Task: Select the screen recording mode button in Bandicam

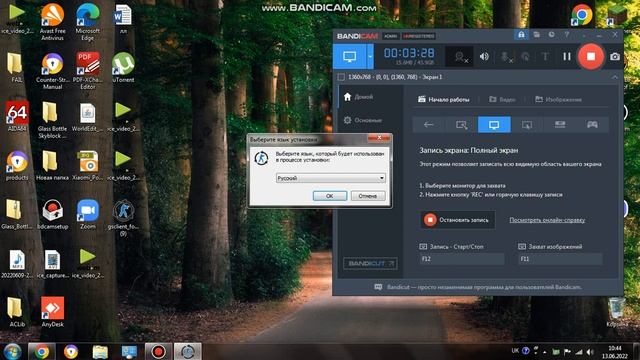Action: (x=349, y=56)
